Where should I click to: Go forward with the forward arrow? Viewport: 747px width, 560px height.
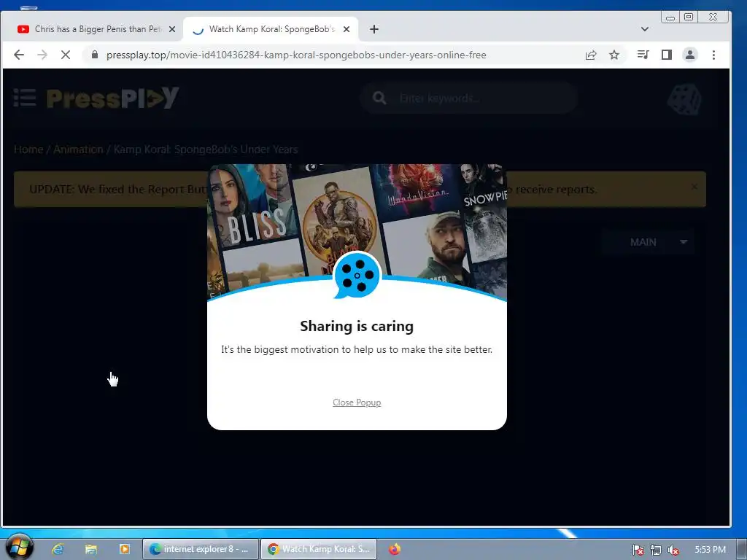pyautogui.click(x=42, y=55)
